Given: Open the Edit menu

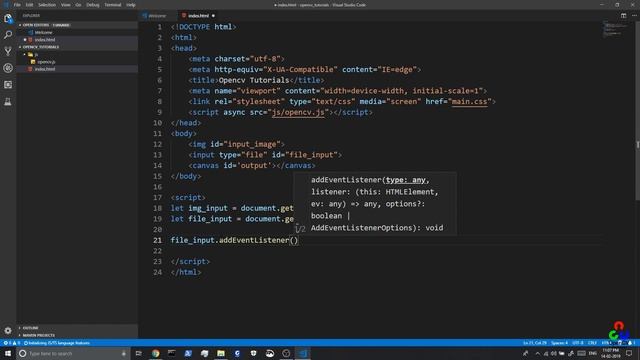Looking at the screenshot, I should coord(29,5).
